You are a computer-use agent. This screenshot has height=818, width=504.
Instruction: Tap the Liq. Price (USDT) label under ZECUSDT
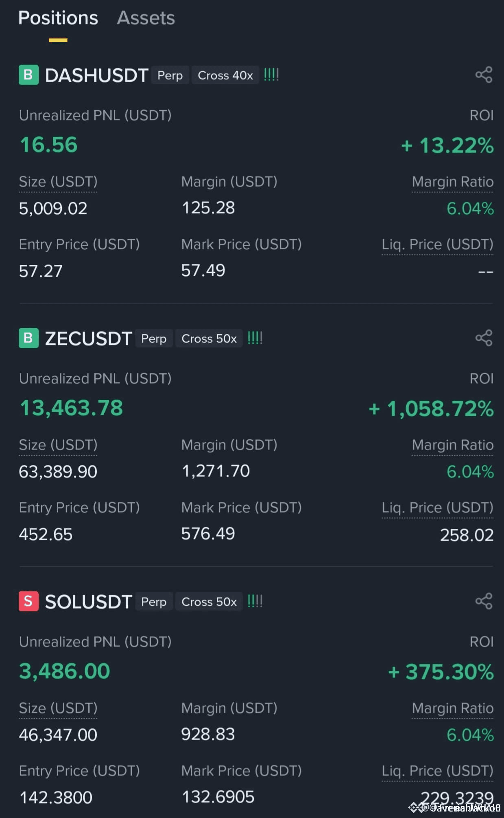point(437,508)
